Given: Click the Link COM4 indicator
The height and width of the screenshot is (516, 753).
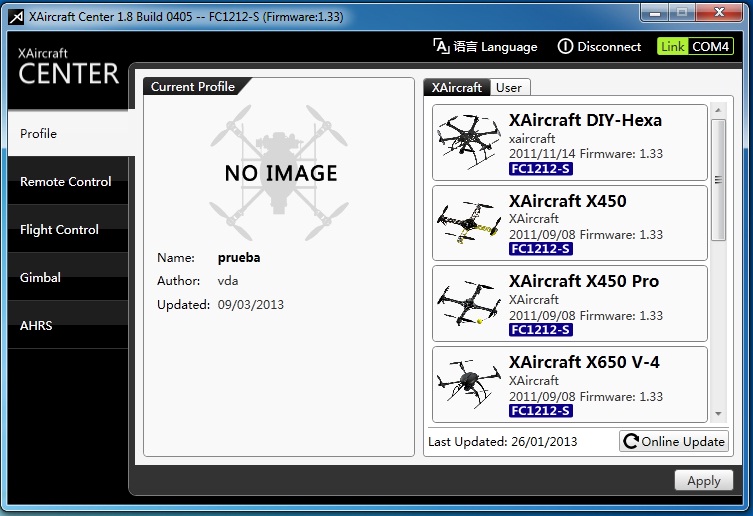Looking at the screenshot, I should (695, 47).
